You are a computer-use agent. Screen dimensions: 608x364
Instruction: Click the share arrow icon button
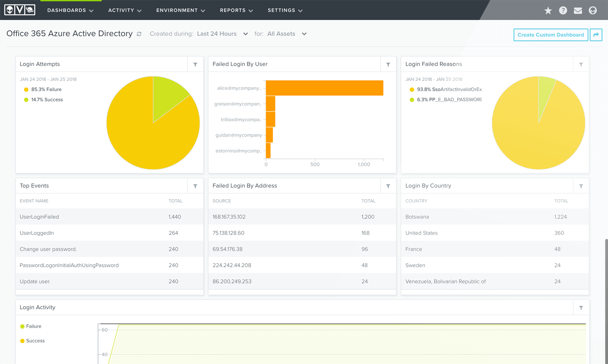pyautogui.click(x=596, y=35)
